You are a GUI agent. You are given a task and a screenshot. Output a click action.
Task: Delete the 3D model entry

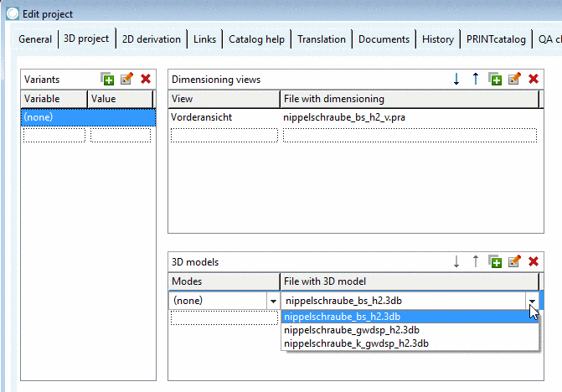534,261
